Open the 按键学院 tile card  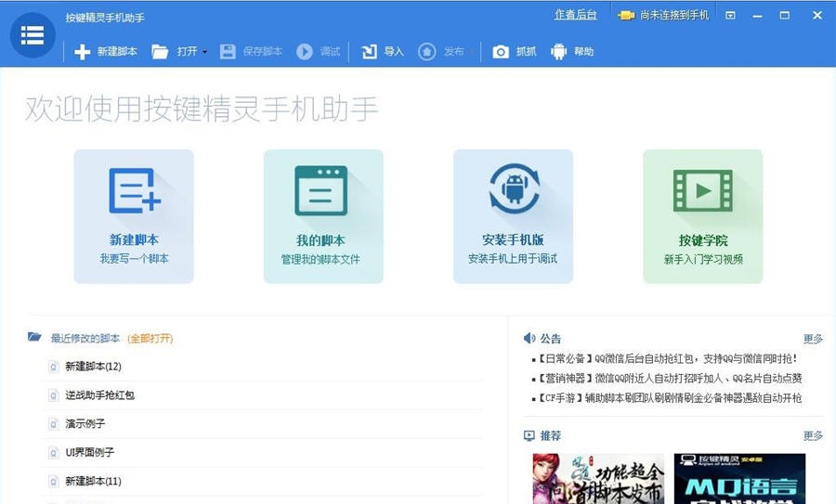(703, 216)
